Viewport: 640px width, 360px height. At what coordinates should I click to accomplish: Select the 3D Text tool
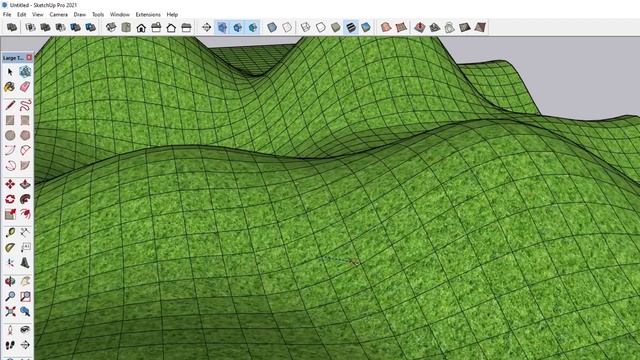click(x=25, y=262)
